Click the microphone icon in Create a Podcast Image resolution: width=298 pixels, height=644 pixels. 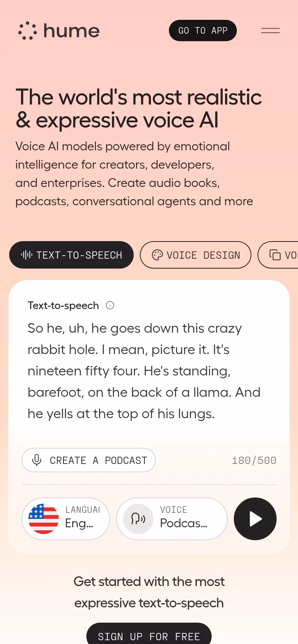36,460
